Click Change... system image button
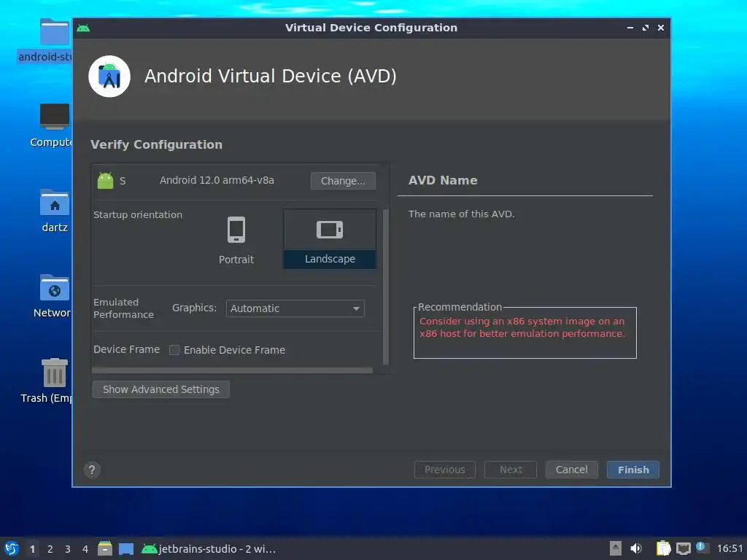 pyautogui.click(x=343, y=181)
